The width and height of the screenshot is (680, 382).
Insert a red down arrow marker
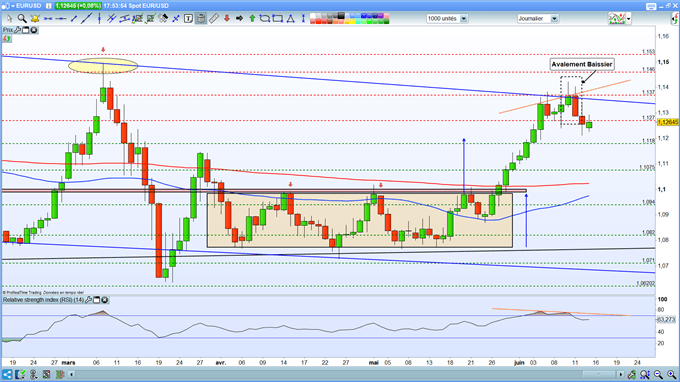pyautogui.click(x=226, y=19)
